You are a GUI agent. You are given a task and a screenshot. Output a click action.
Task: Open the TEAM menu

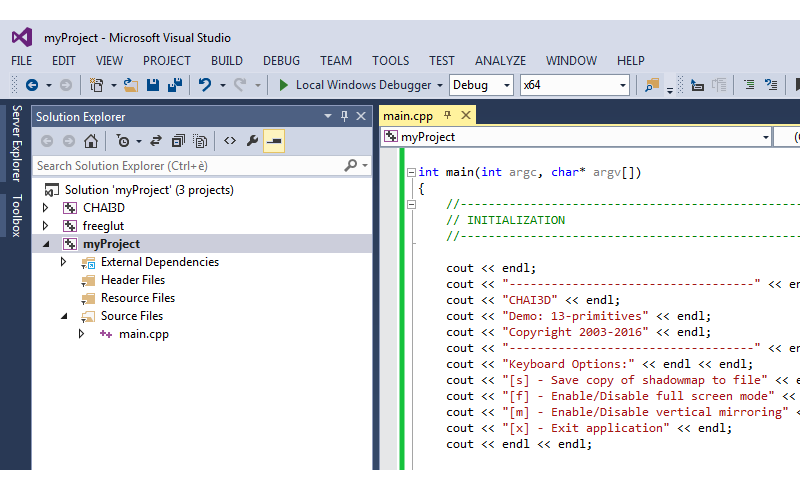pyautogui.click(x=336, y=61)
